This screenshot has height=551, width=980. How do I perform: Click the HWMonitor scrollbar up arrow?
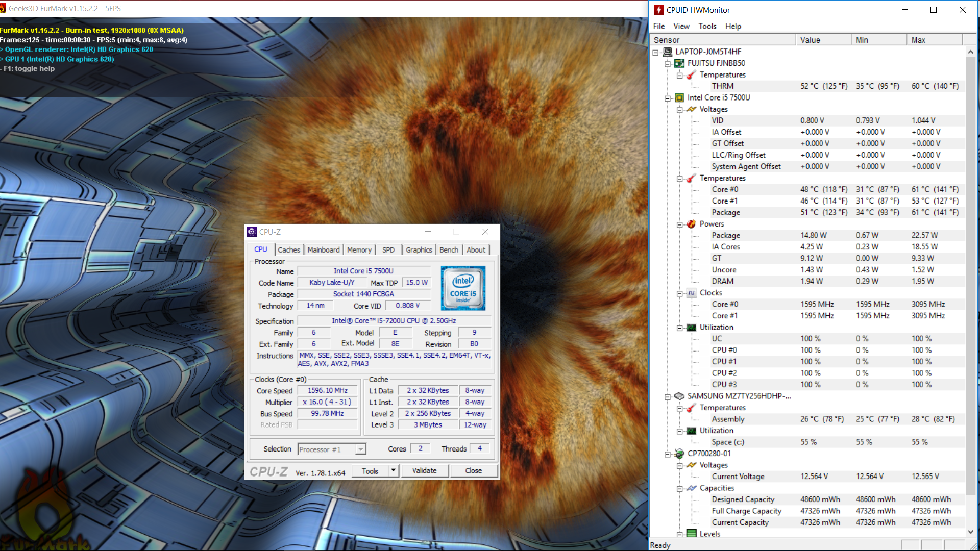pyautogui.click(x=970, y=52)
